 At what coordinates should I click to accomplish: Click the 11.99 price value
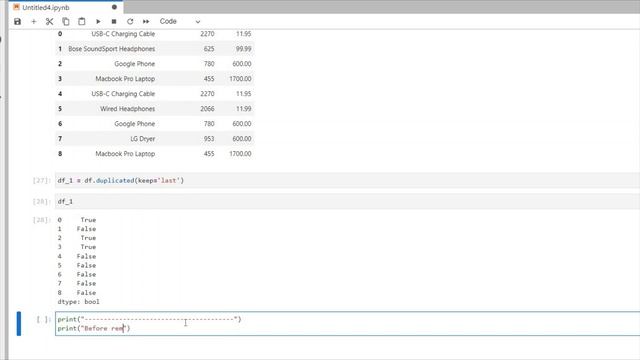point(243,109)
